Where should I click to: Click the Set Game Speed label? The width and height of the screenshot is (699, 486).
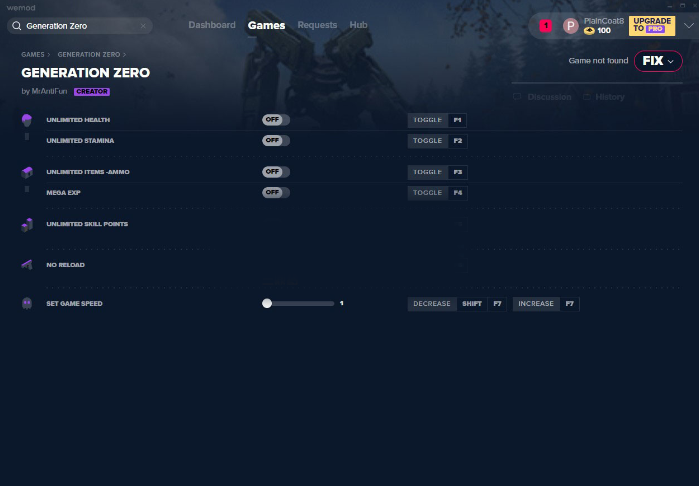pos(74,304)
